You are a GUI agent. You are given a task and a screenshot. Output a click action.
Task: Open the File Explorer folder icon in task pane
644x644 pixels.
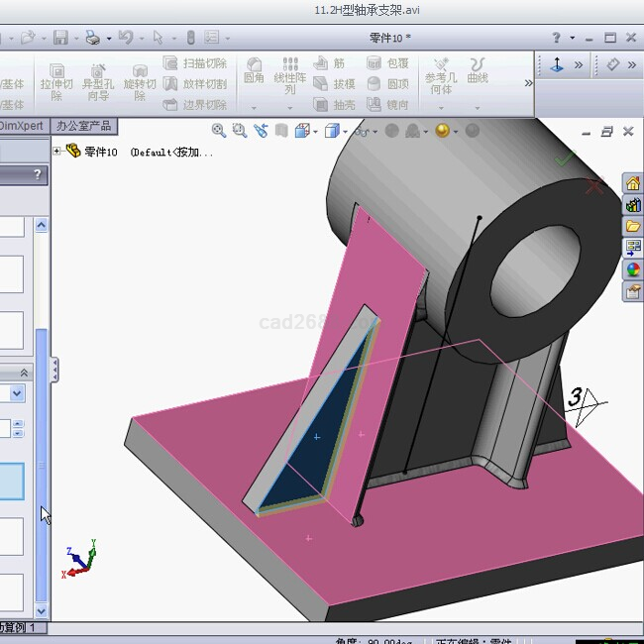point(632,227)
